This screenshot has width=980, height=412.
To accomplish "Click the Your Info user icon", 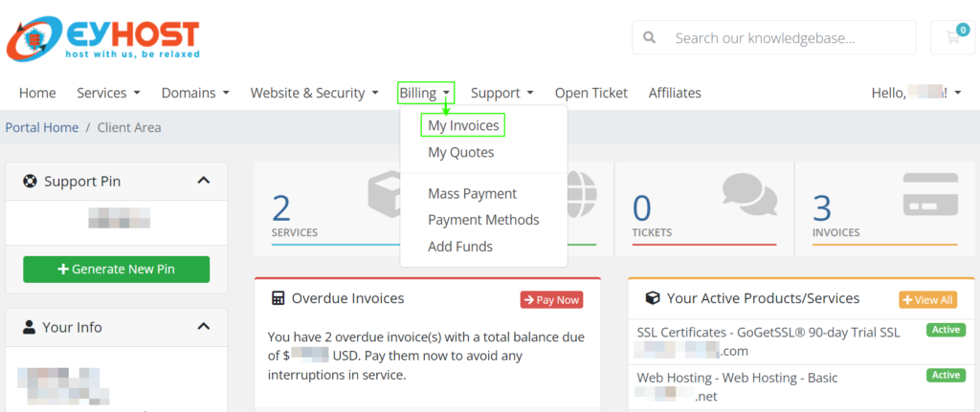I will pos(29,327).
